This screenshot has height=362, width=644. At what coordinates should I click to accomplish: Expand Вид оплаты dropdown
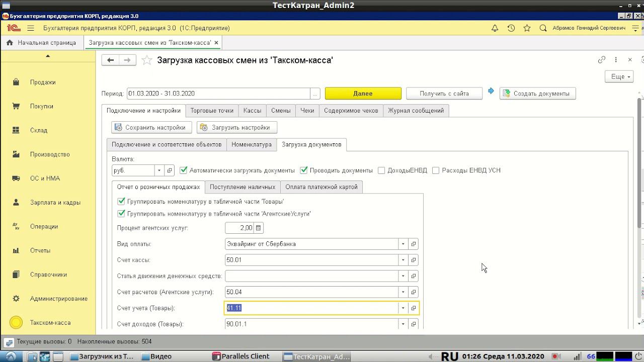tap(403, 244)
